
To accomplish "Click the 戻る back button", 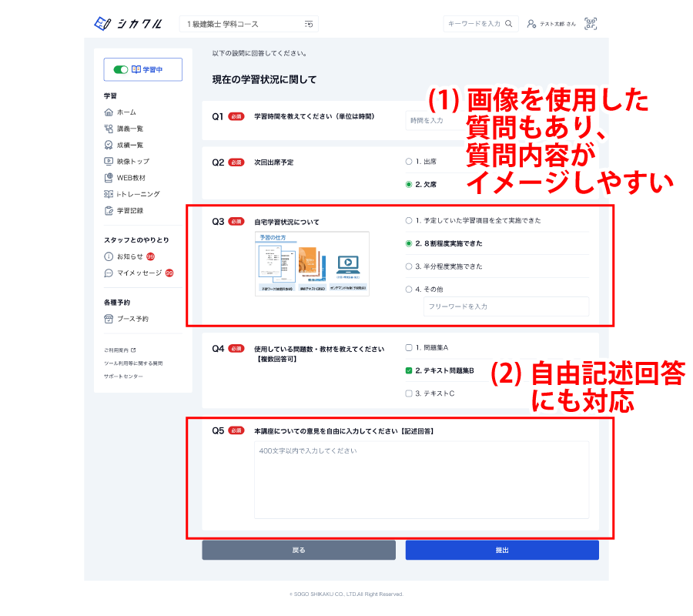I will coord(299,550).
